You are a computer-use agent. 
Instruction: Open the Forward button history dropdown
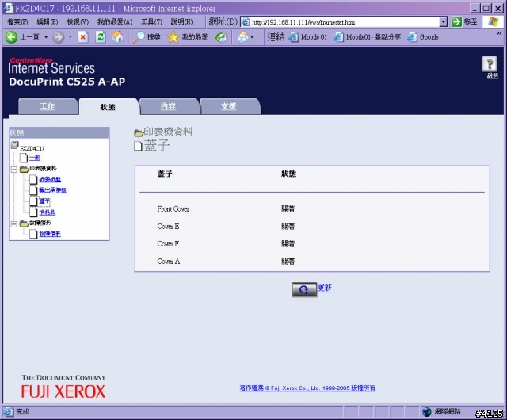[x=71, y=37]
